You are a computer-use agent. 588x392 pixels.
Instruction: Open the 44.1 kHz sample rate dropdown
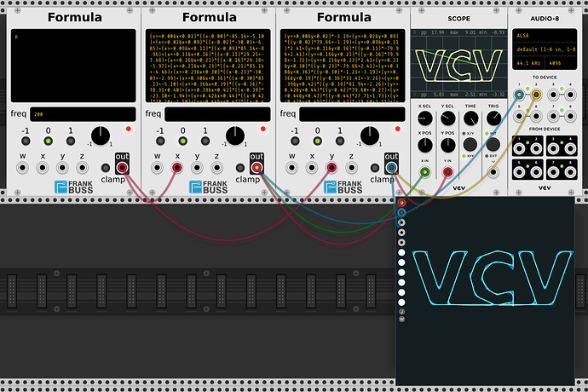coord(528,63)
